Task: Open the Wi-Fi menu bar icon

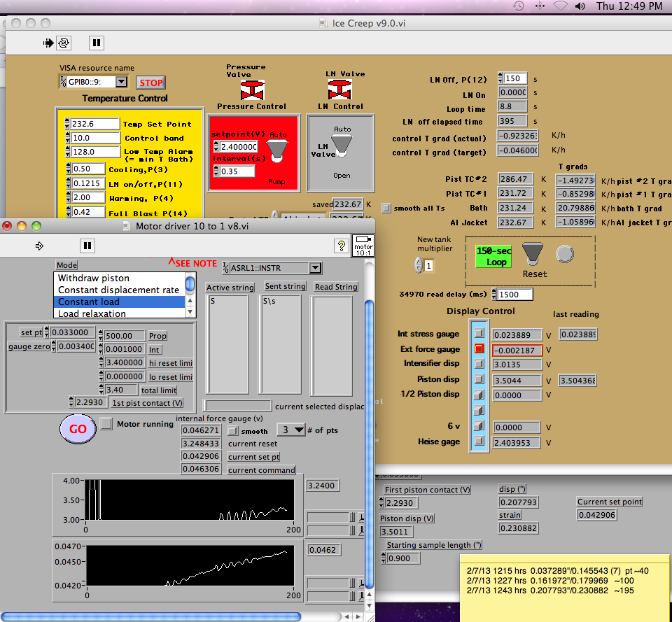Action: (x=561, y=6)
